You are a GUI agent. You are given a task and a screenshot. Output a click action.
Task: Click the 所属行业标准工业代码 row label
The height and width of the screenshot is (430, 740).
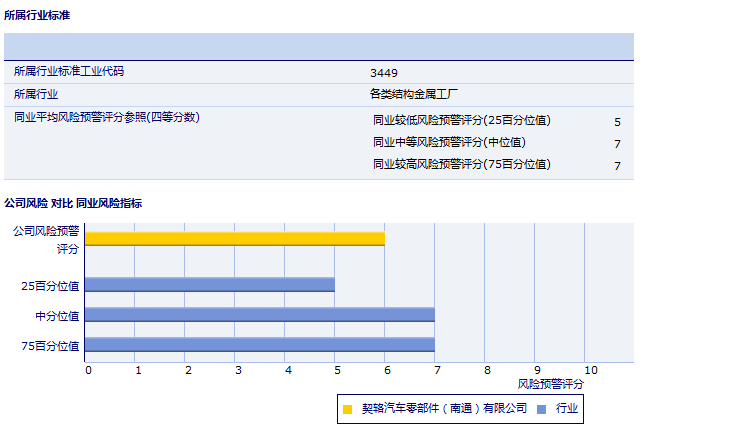(x=69, y=72)
